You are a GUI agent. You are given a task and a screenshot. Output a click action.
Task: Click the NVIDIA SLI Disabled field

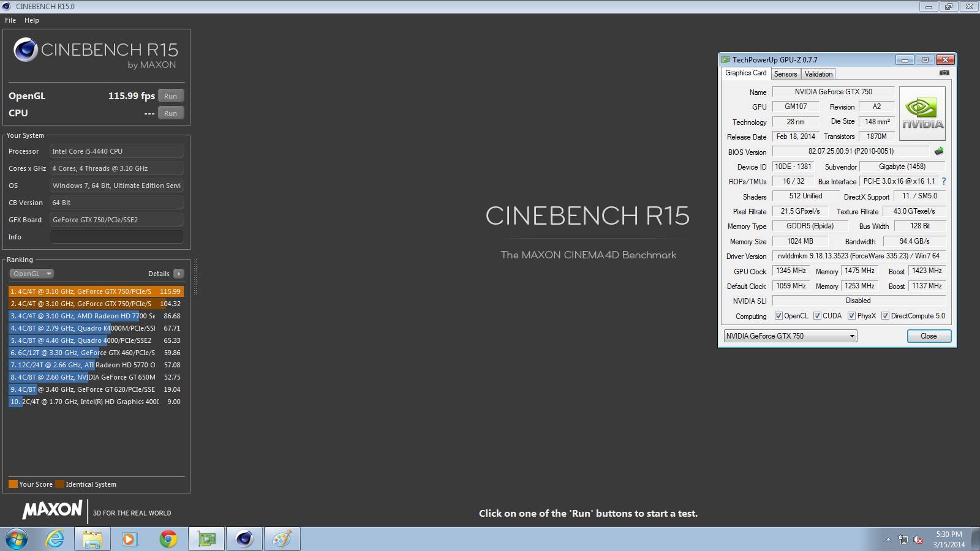point(859,301)
